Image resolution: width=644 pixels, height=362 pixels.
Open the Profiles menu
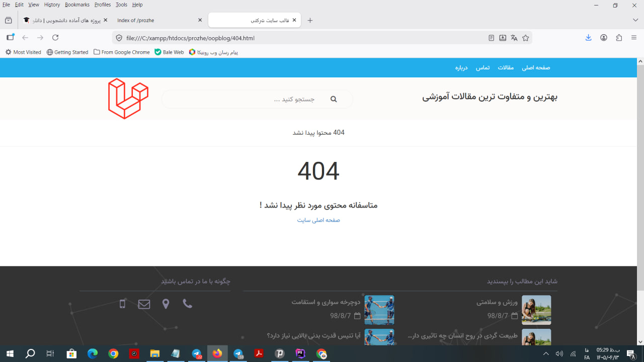coord(103,5)
